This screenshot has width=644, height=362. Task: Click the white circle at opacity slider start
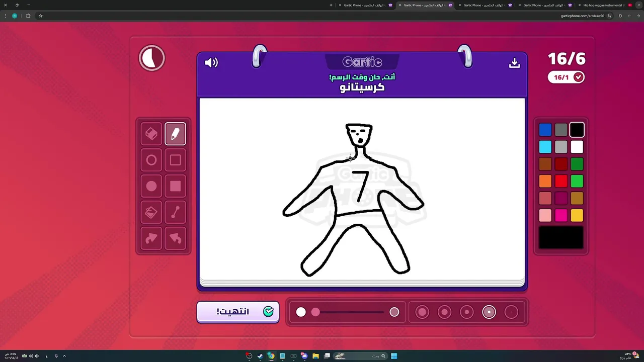pyautogui.click(x=301, y=312)
